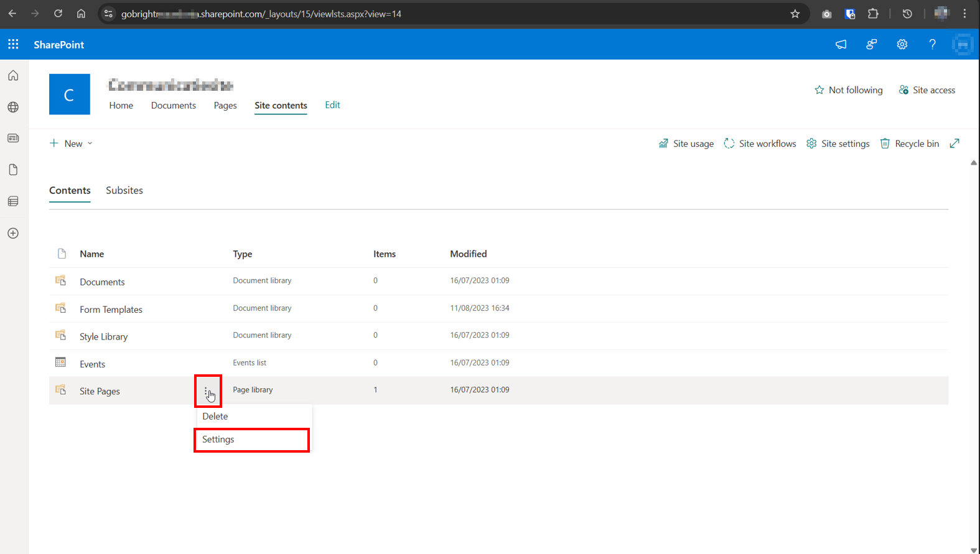This screenshot has height=554, width=980.
Task: Click the expand content arrow icon
Action: tap(954, 144)
